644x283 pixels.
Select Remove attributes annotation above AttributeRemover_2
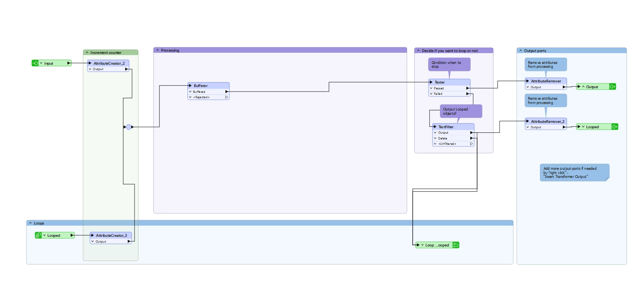(x=545, y=100)
